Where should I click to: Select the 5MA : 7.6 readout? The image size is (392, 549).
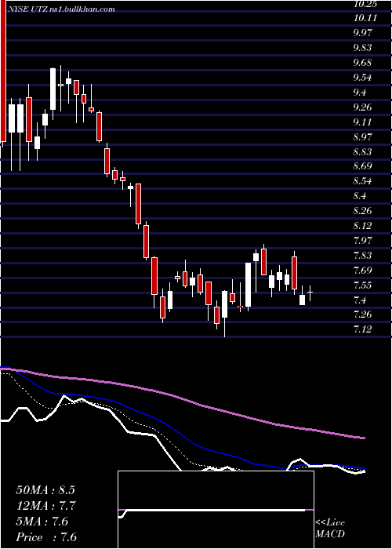coord(42,522)
